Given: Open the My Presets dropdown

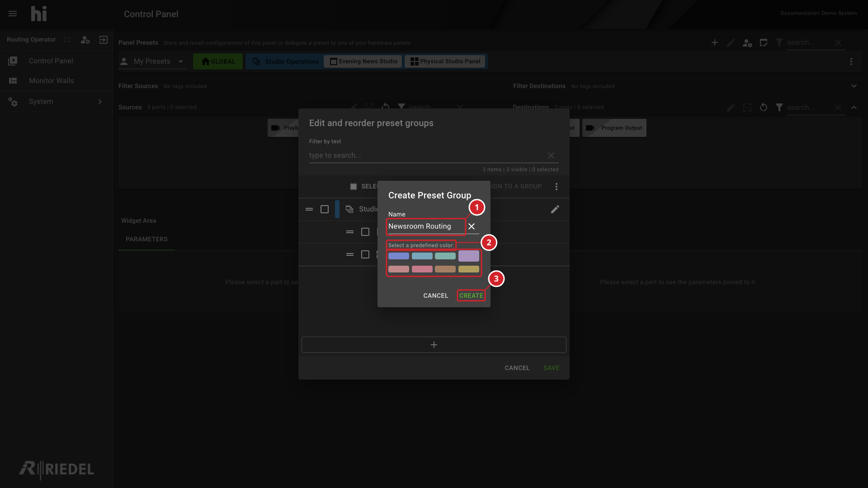Looking at the screenshot, I should pyautogui.click(x=152, y=61).
